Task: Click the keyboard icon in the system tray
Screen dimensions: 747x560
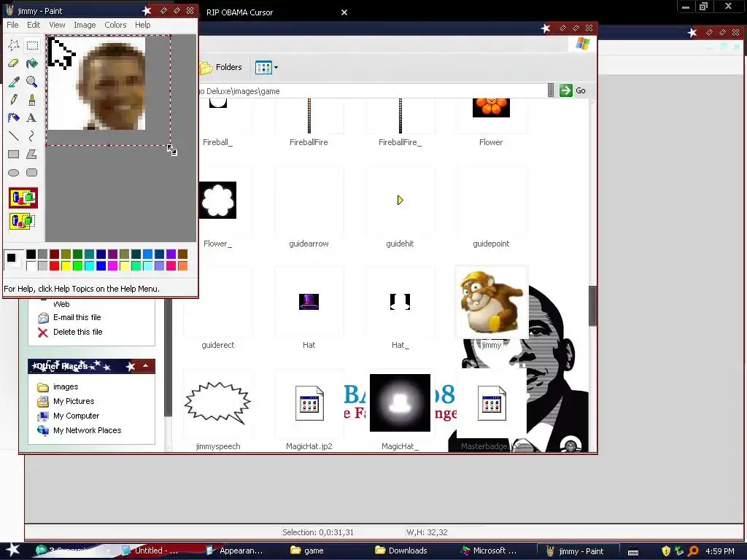Action: (633, 552)
